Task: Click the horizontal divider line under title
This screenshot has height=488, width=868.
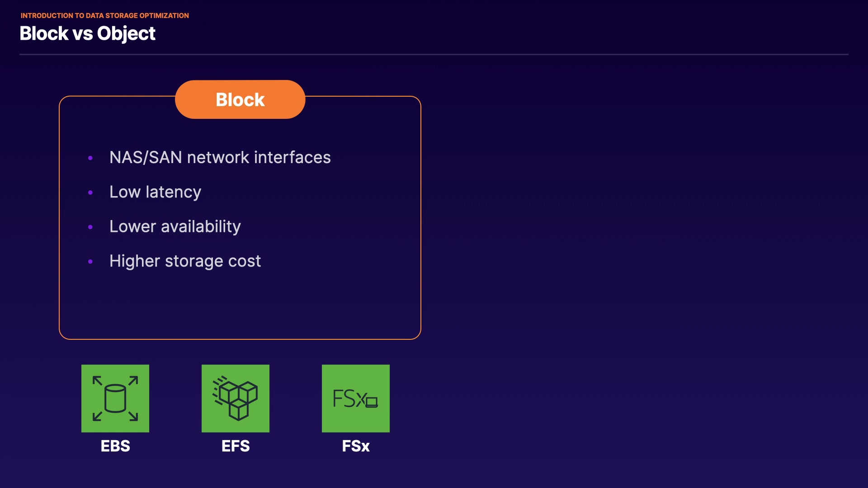Action: pos(434,55)
